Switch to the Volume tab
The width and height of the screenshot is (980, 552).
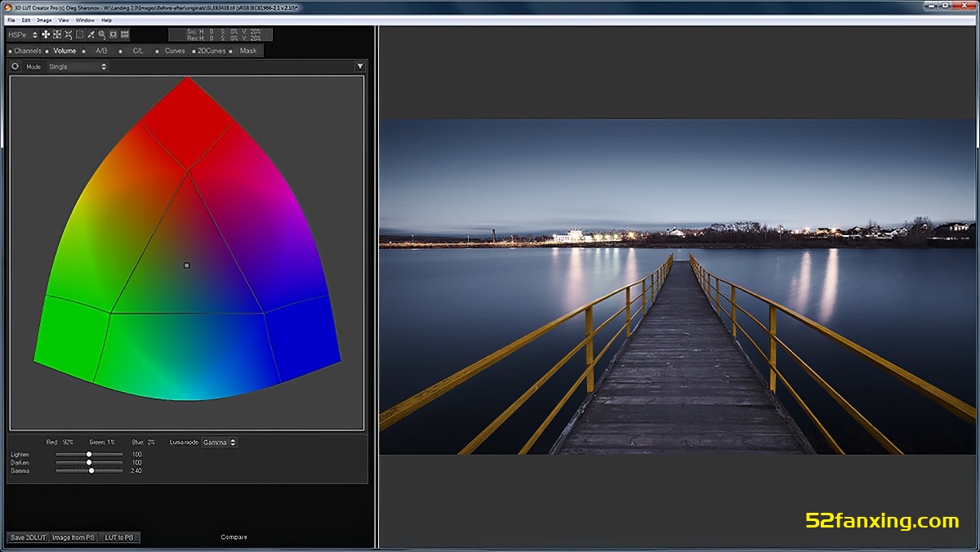(x=62, y=51)
